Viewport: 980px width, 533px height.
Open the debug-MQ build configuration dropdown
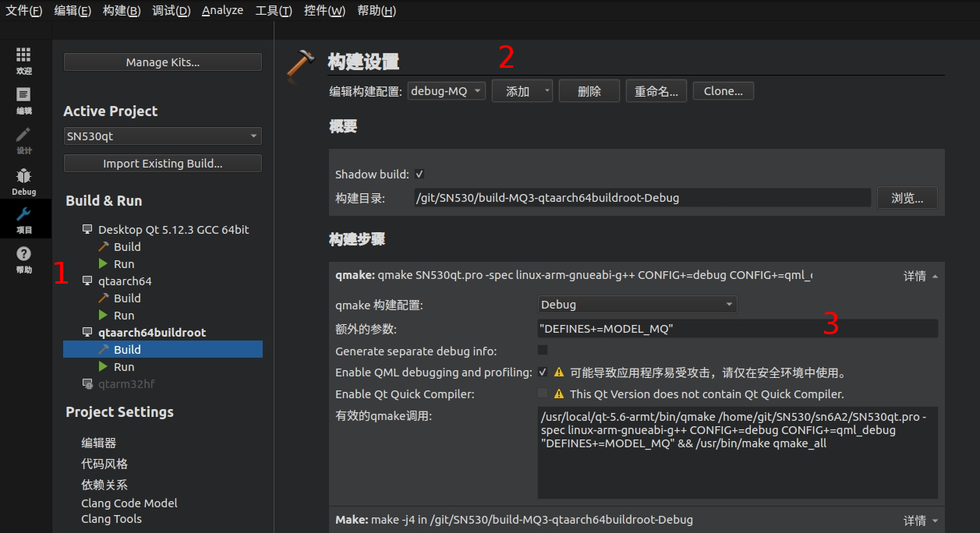click(446, 90)
